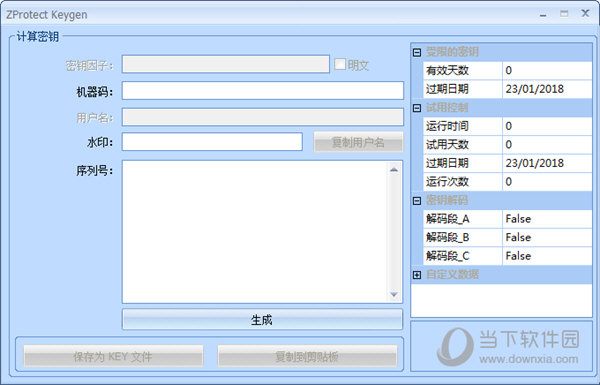Click the 解码段_C property label
This screenshot has width=600, height=385.
448,256
